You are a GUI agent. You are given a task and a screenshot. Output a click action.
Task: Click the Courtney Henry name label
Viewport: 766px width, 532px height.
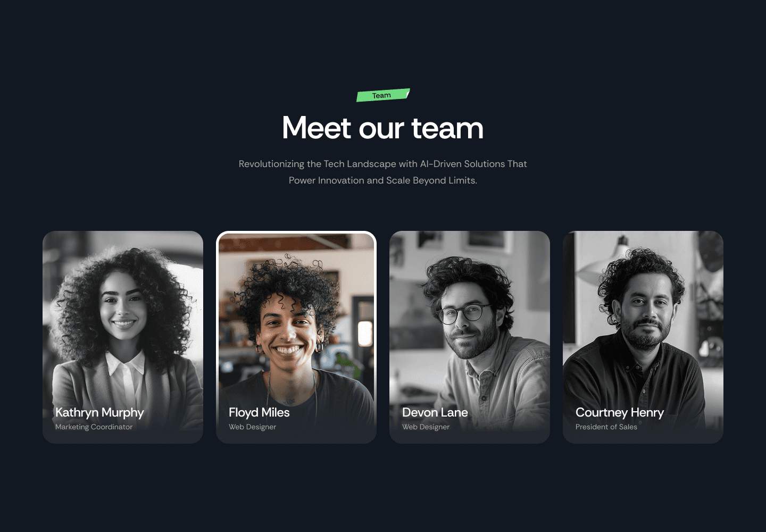[620, 412]
